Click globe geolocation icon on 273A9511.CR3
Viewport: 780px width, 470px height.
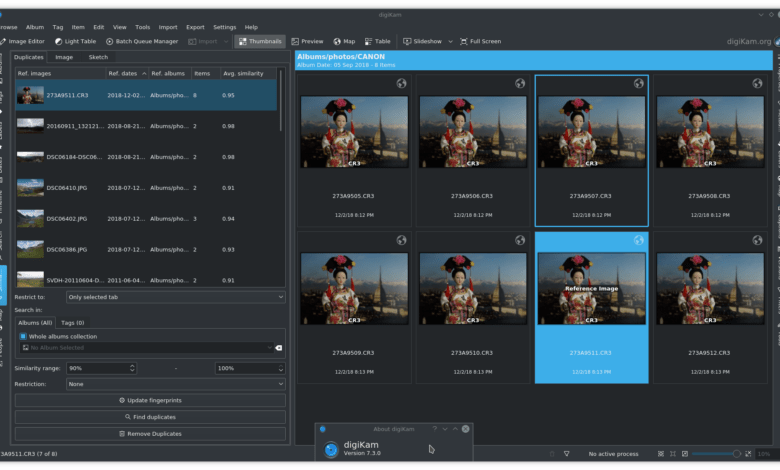pyautogui.click(x=638, y=240)
